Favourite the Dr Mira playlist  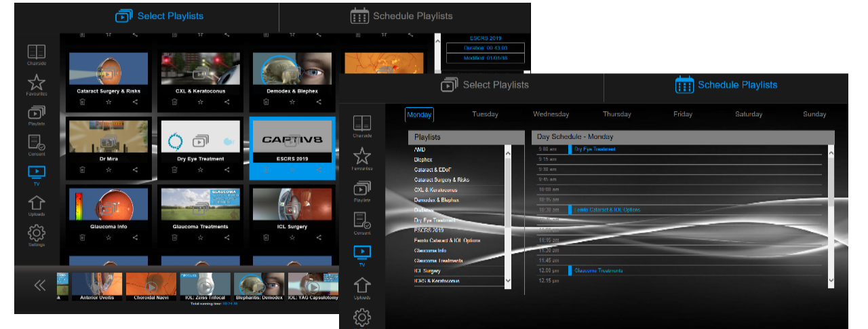(x=108, y=170)
